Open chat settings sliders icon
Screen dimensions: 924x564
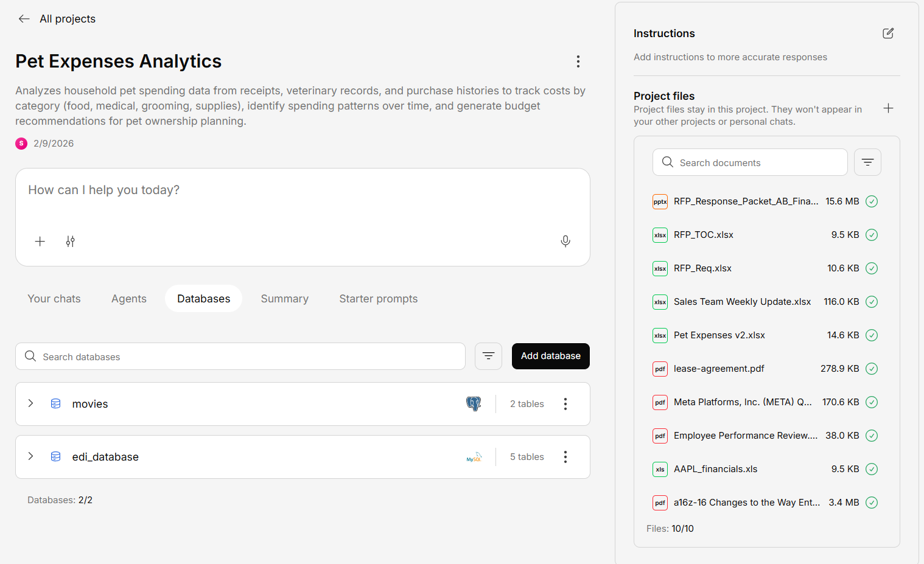(x=71, y=242)
